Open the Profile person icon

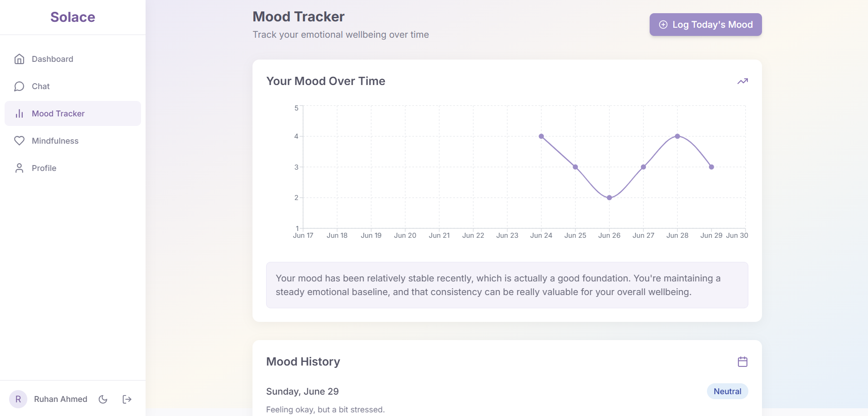click(x=19, y=168)
